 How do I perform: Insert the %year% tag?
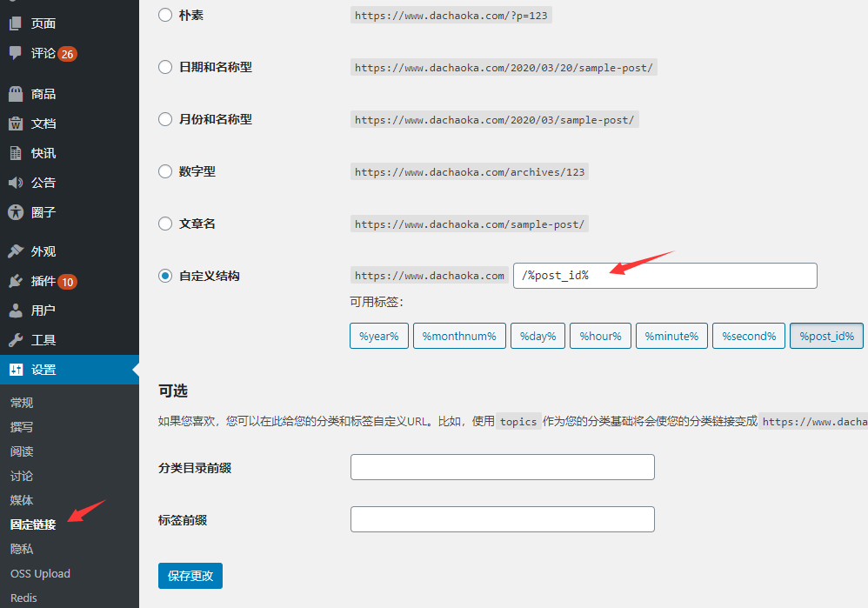pyautogui.click(x=379, y=336)
